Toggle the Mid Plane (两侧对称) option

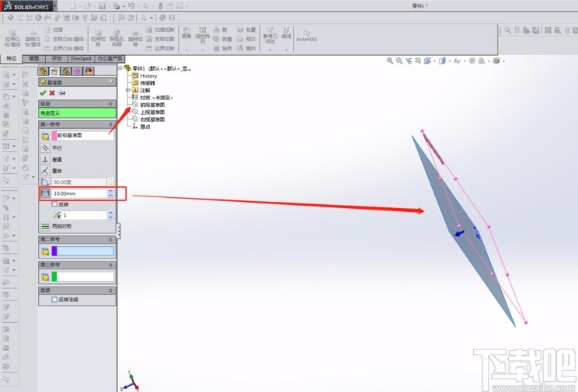pyautogui.click(x=45, y=226)
